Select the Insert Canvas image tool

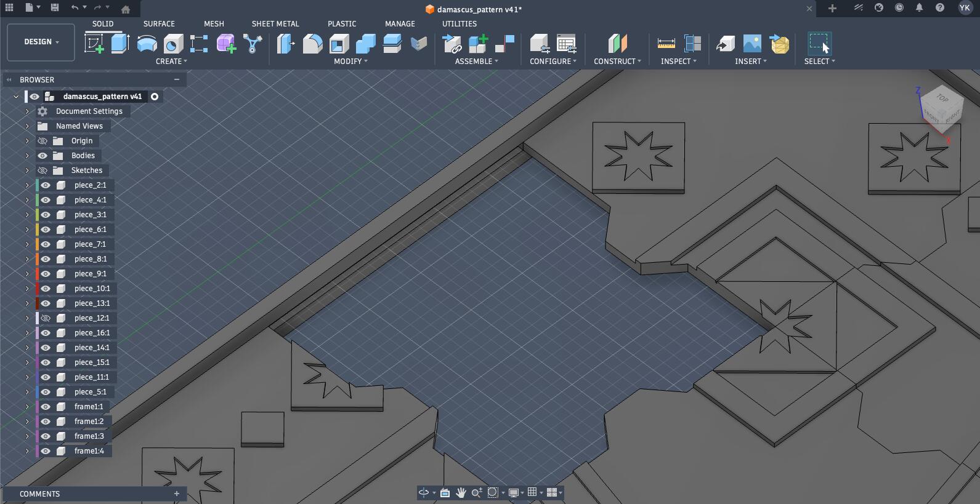752,44
